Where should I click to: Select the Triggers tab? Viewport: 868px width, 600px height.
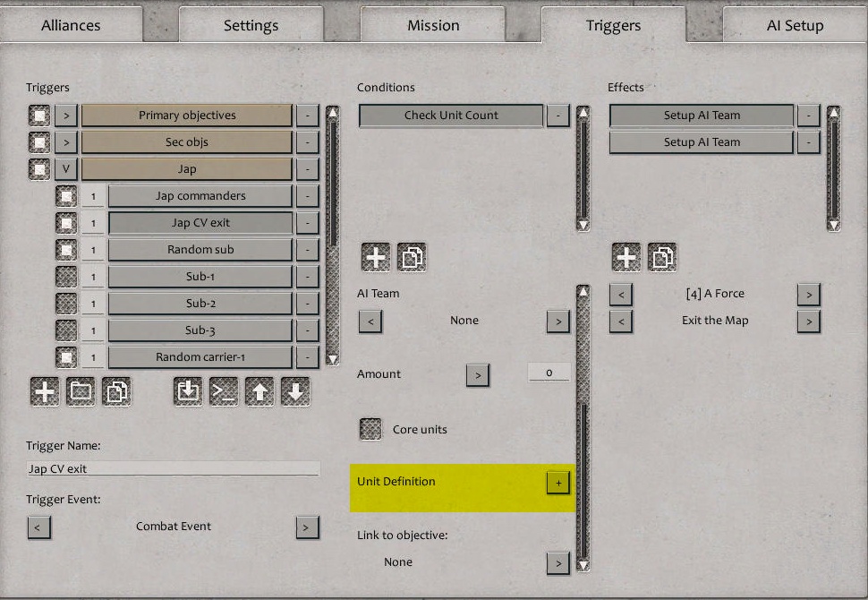tap(613, 25)
